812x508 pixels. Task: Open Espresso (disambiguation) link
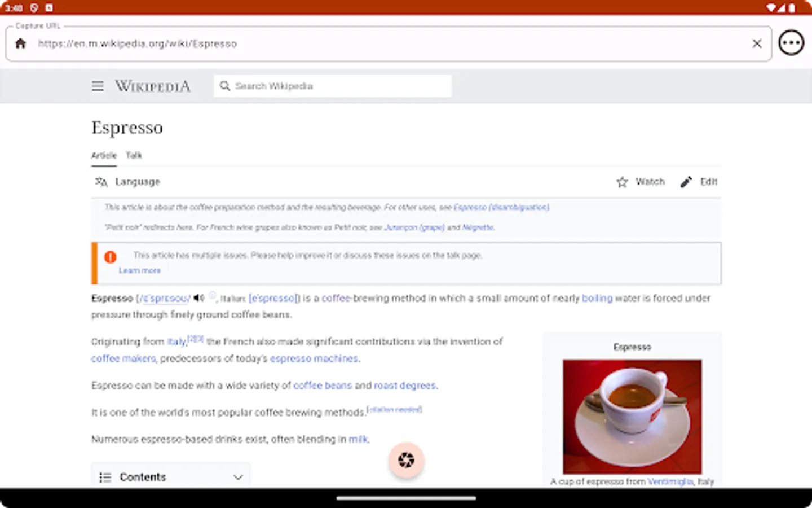(501, 207)
